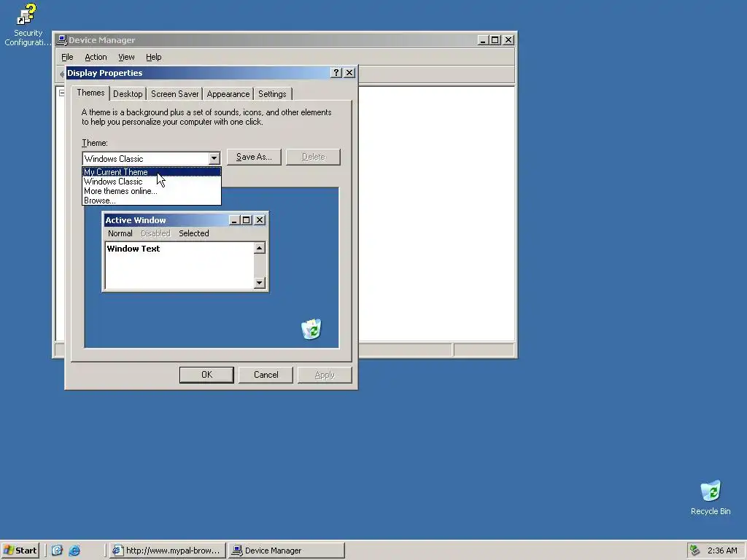Viewport: 747px width, 560px height.
Task: Open Action menu in Device Manager
Action: coord(96,57)
